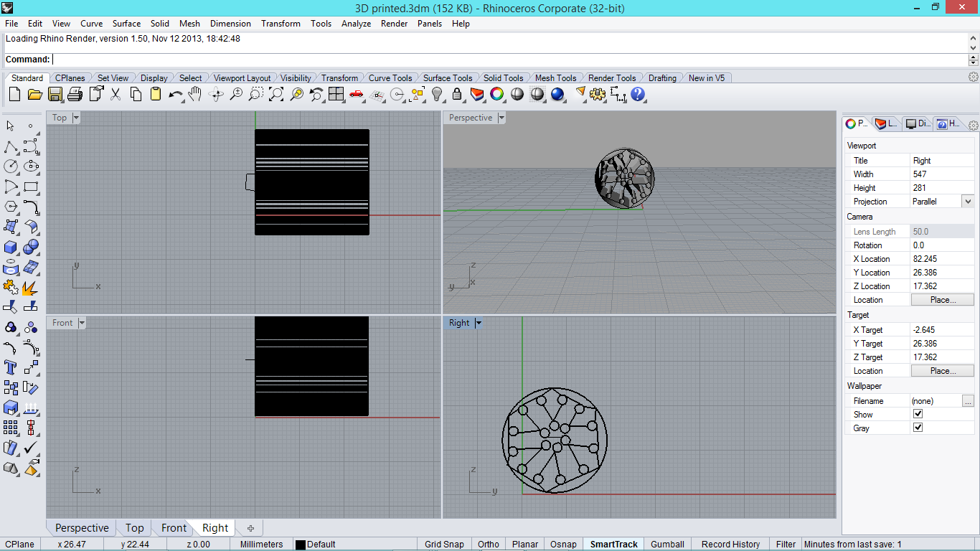Switch to the Curve Tools toolbar tab
This screenshot has height=551, width=980.
coord(390,78)
